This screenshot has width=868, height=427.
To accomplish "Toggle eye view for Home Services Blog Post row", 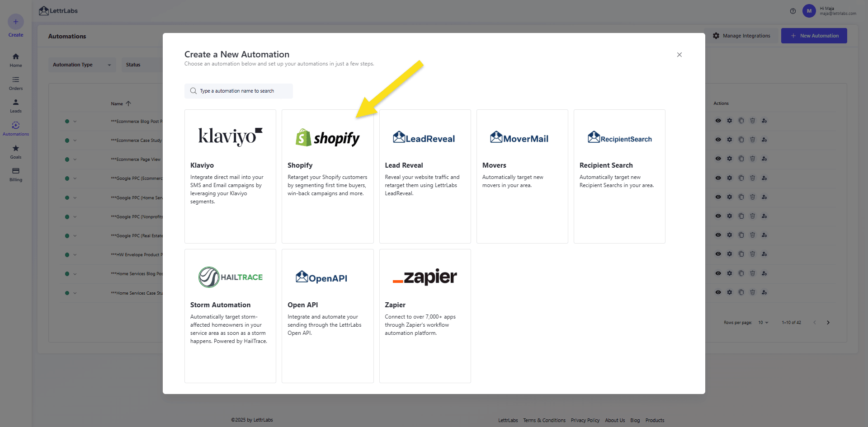I will point(718,273).
